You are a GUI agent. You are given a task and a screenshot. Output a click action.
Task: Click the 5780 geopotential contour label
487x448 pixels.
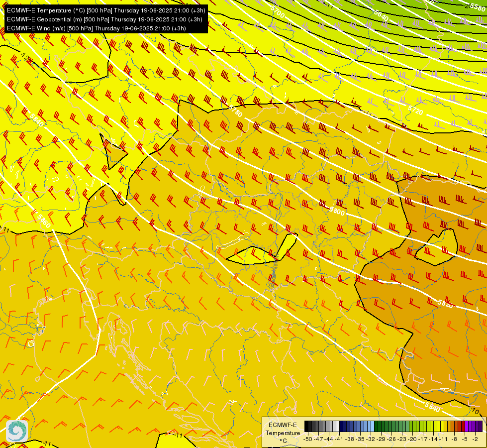click(x=235, y=111)
